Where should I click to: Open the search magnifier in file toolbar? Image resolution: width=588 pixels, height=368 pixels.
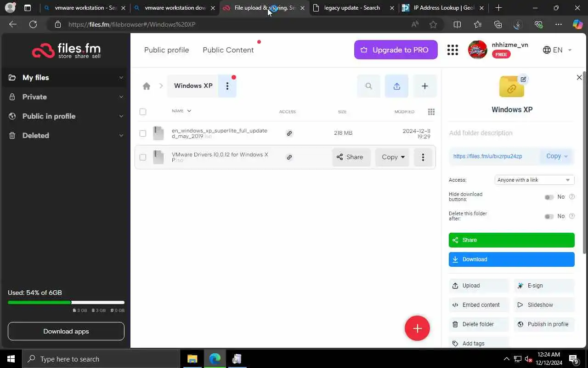tap(368, 86)
